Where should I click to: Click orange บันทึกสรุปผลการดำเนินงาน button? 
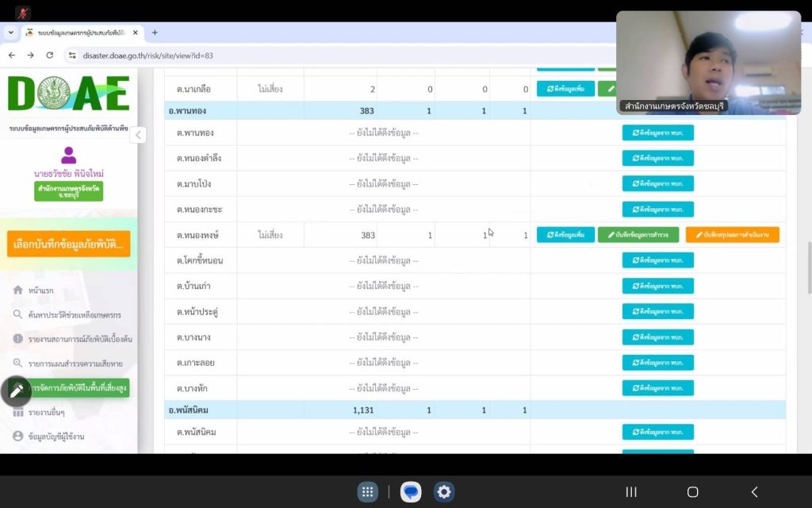[x=732, y=235]
